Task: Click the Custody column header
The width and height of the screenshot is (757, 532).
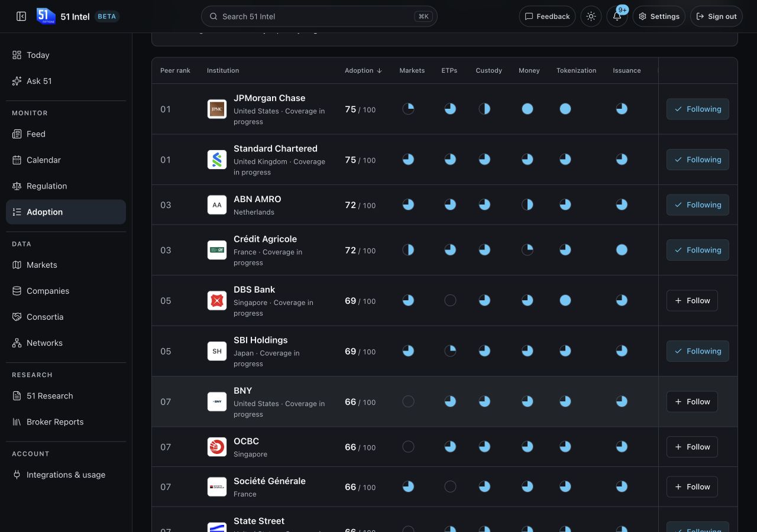Action: [x=489, y=70]
